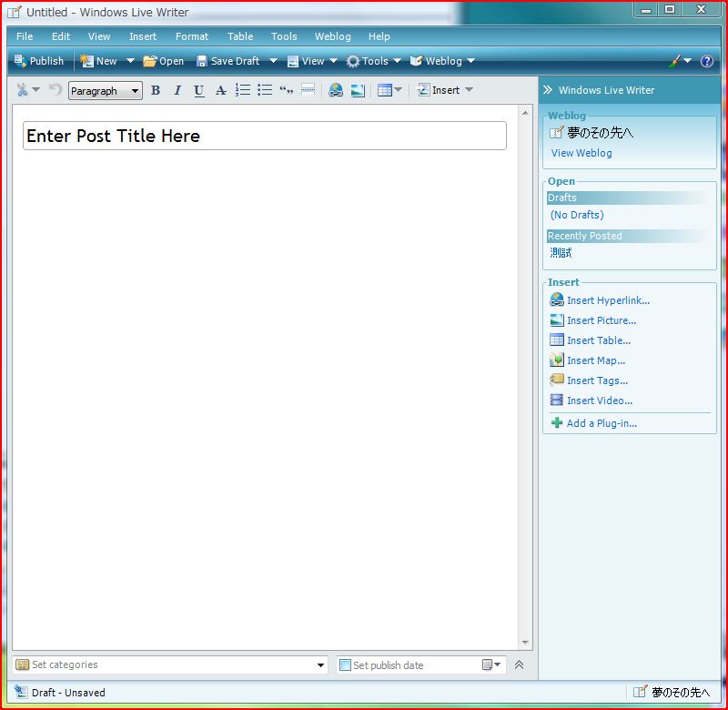This screenshot has height=710, width=728.
Task: Click editor scrollbar up arrow
Action: tap(525, 113)
